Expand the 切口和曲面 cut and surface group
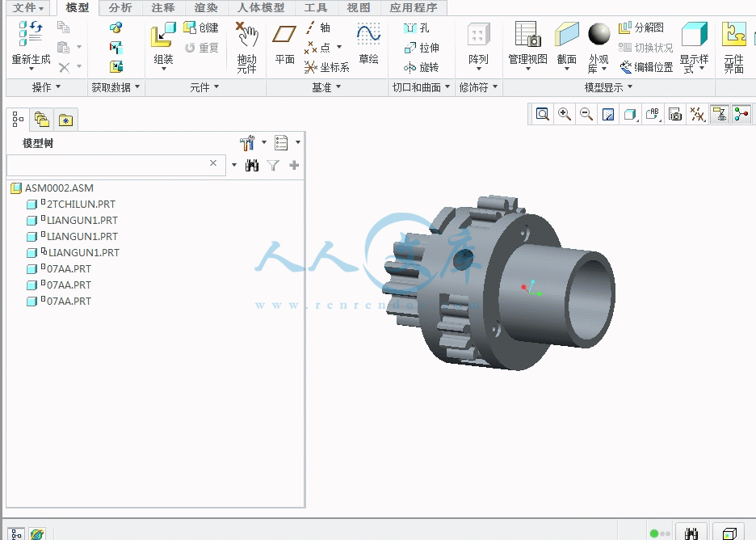This screenshot has width=756, height=540. coord(422,87)
